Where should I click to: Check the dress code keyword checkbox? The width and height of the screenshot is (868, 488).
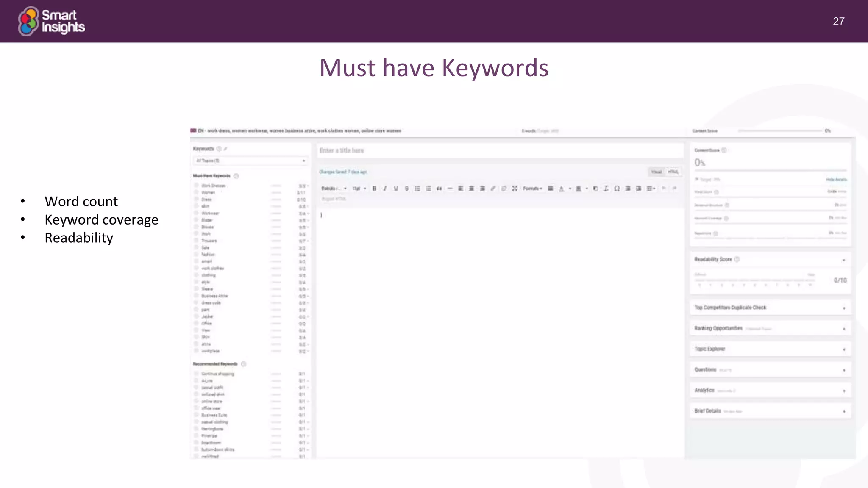196,302
